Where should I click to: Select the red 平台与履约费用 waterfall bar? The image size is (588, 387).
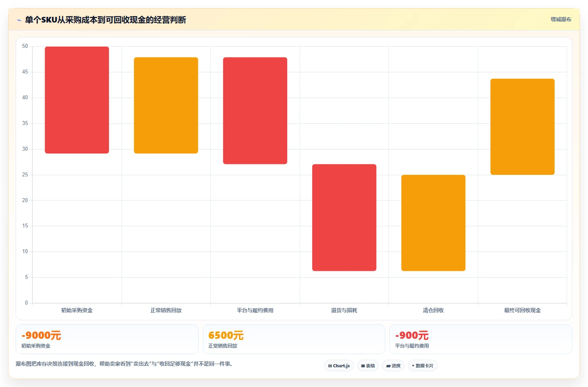point(255,111)
